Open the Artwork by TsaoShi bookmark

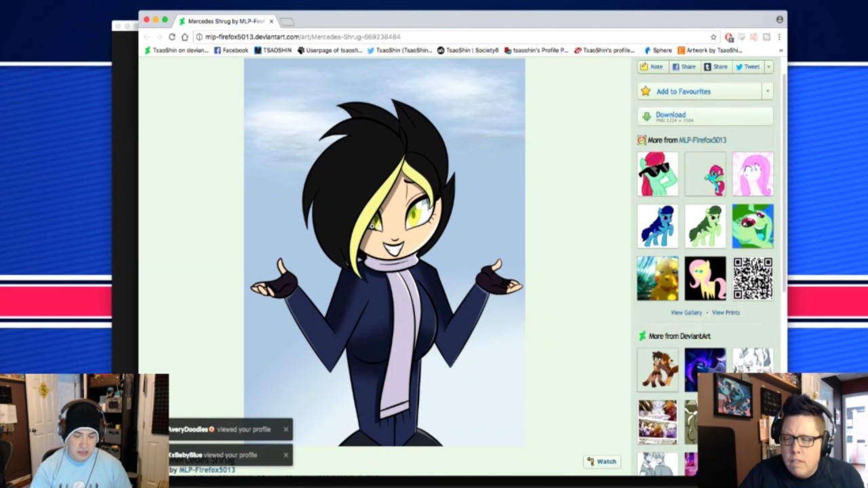tap(710, 50)
